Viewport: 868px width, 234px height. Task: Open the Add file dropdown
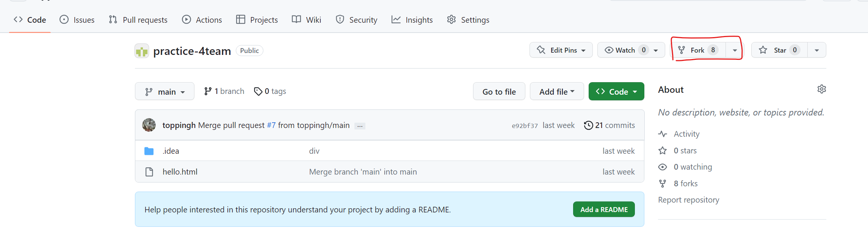point(557,92)
